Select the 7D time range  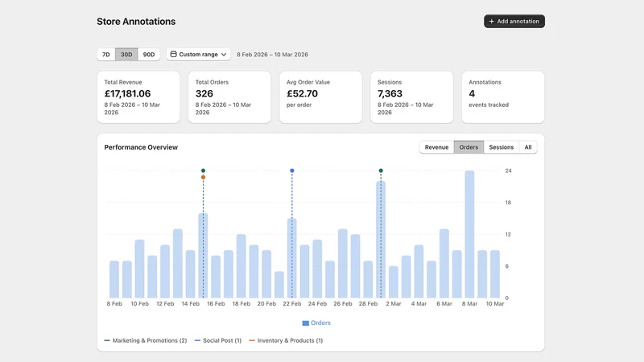click(x=106, y=55)
